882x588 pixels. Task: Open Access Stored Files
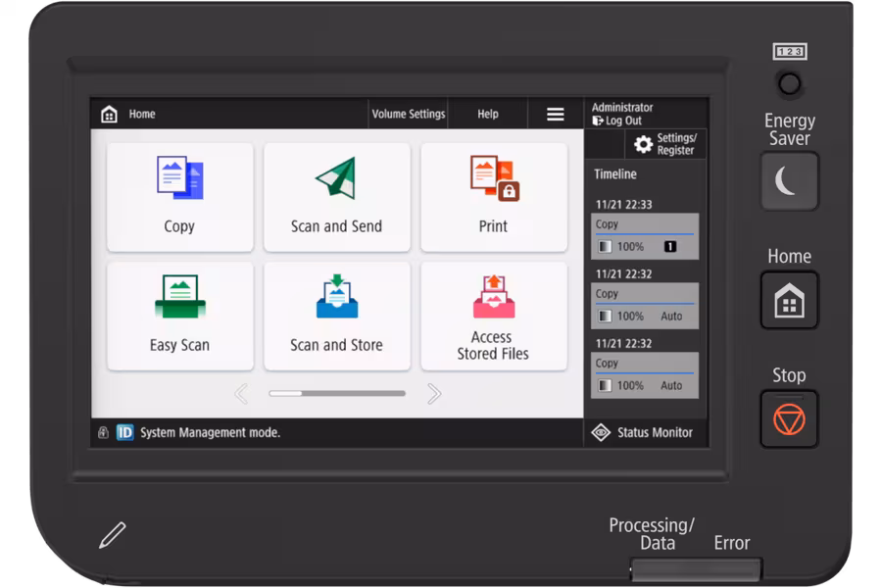pyautogui.click(x=494, y=316)
